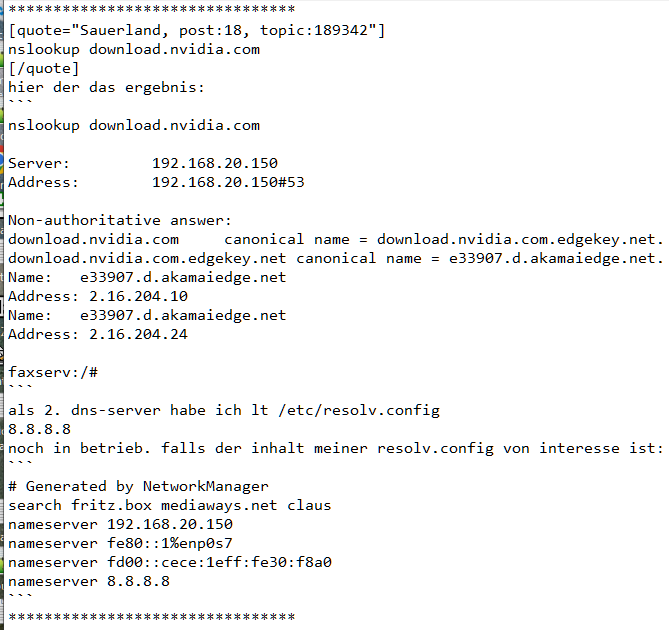Click the 'nameserver 192.168.20.150' line

tap(120, 524)
